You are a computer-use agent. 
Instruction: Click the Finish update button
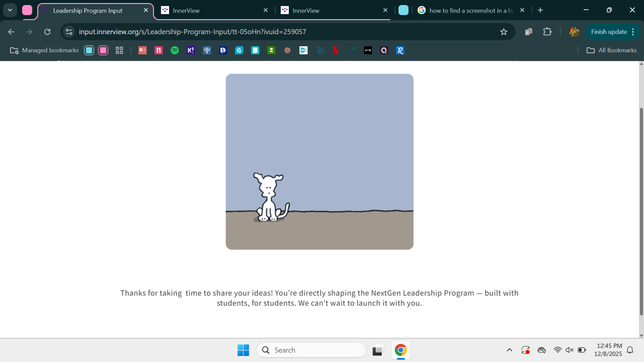[x=609, y=32]
